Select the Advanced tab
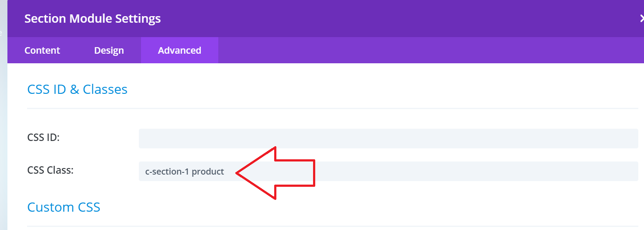This screenshot has width=644, height=230. [179, 50]
